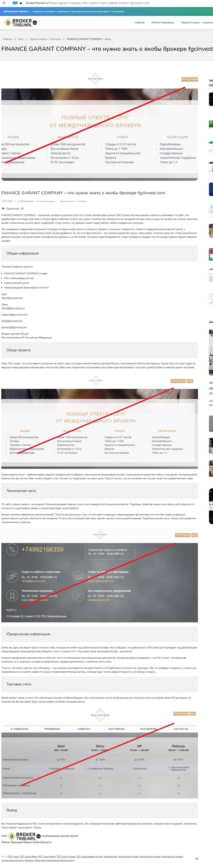Go to Главная in the breadcrumb
The image size is (213, 868).
[x=7, y=39]
